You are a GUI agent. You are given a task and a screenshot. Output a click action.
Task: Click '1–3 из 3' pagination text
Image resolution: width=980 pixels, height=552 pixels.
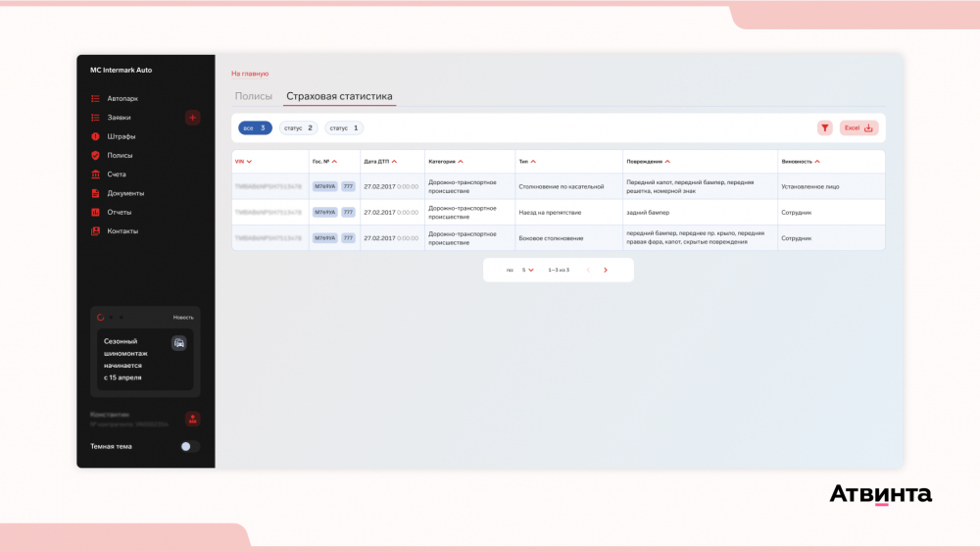pos(559,270)
